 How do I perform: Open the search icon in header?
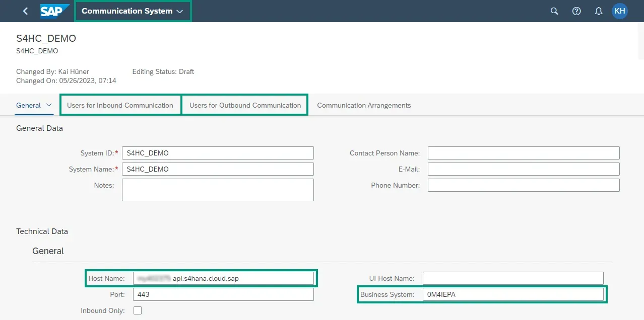pos(554,11)
